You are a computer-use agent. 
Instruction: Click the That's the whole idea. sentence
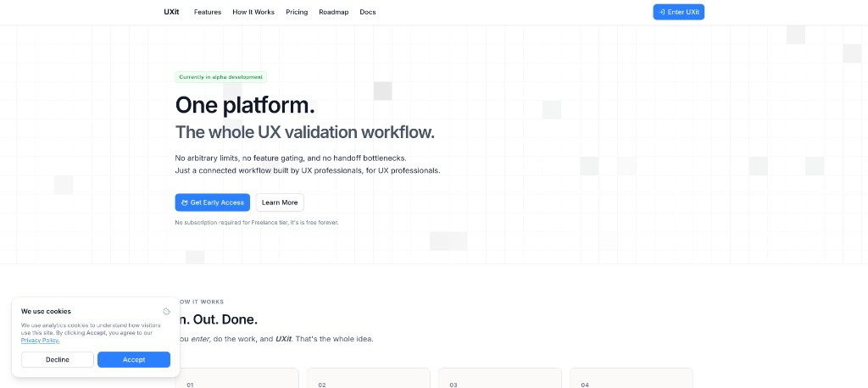click(334, 339)
